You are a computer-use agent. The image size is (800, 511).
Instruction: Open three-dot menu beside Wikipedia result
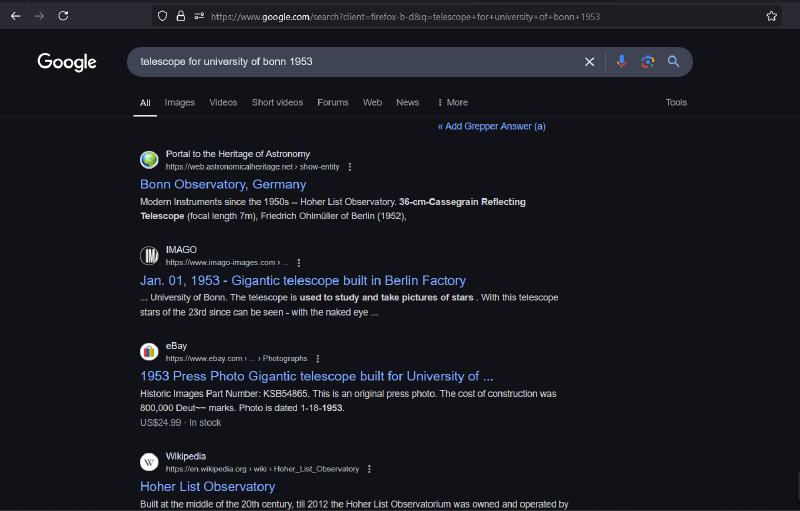point(370,469)
